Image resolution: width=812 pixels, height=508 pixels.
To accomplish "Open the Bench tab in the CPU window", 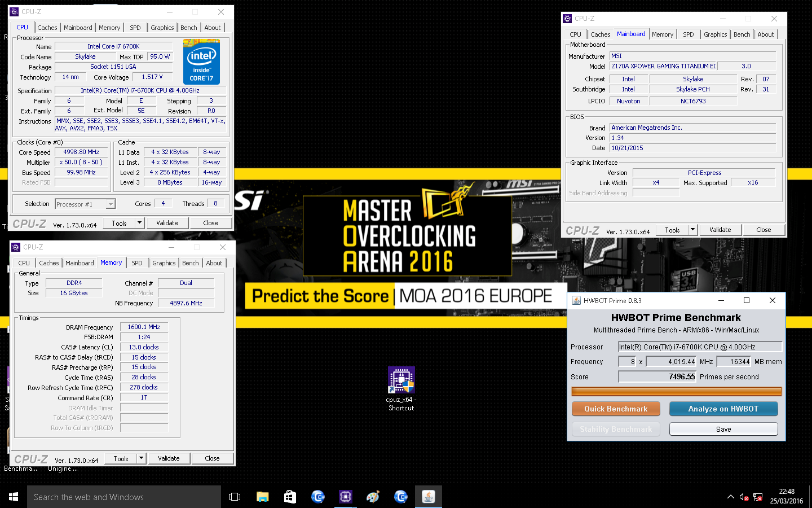I will point(189,28).
